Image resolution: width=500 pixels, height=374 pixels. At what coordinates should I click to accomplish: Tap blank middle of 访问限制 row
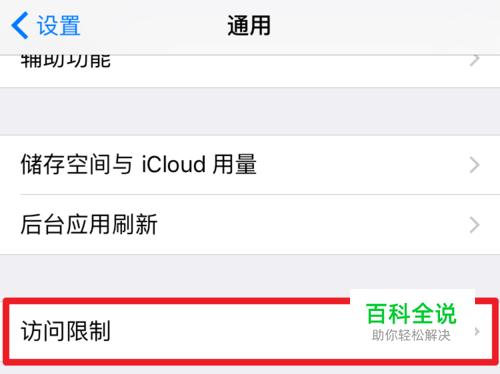pos(230,331)
